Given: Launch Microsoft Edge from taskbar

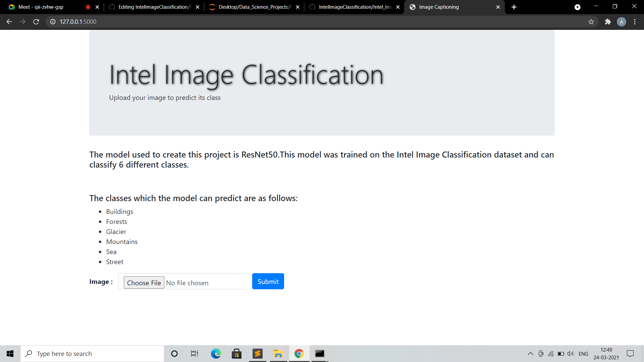Looking at the screenshot, I should pos(216,354).
